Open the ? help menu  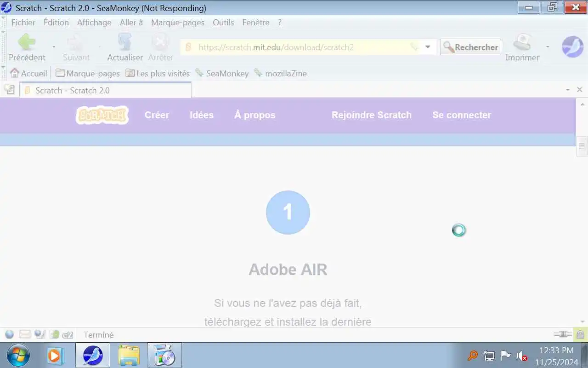280,23
